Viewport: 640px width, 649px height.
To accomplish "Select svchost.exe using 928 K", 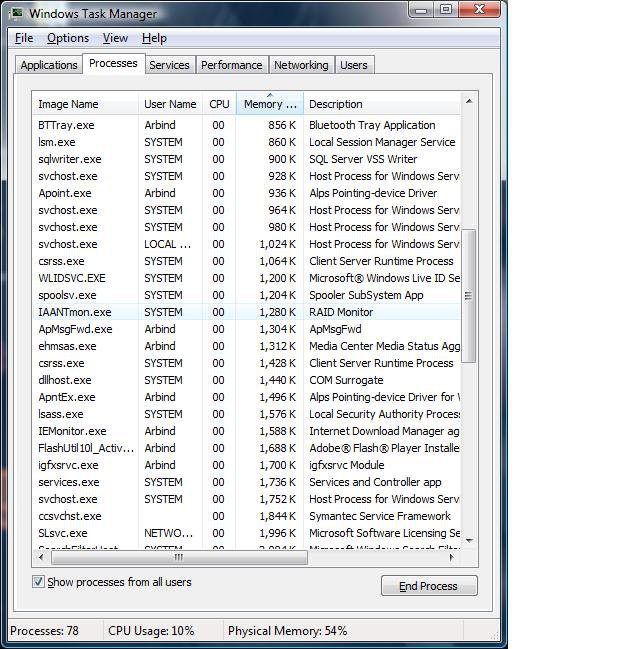I will 246,176.
